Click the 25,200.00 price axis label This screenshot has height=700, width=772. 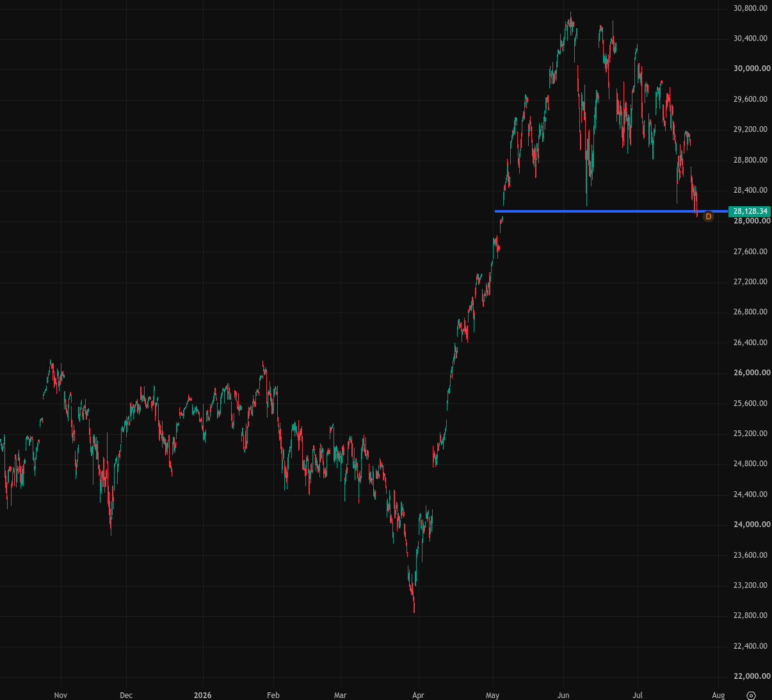coord(750,434)
